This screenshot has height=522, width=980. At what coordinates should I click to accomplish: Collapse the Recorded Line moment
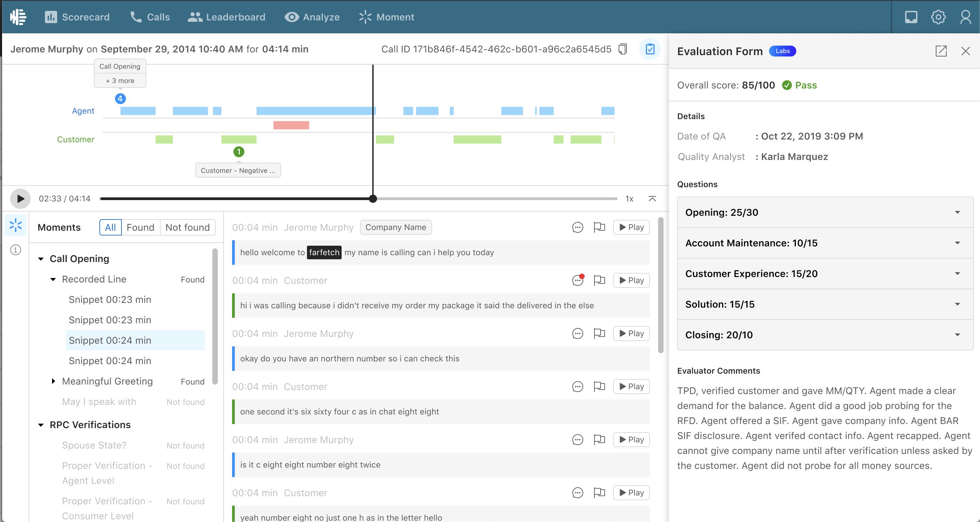pos(53,279)
